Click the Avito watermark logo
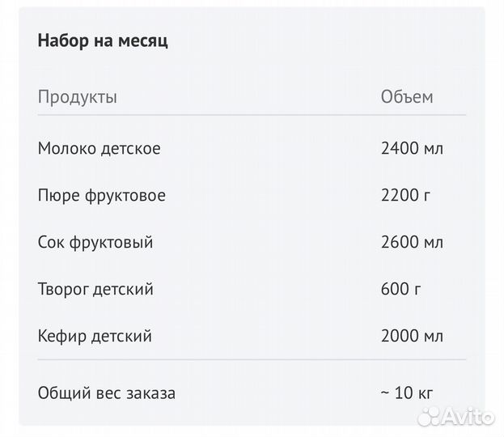504x437 pixels. [x=456, y=417]
